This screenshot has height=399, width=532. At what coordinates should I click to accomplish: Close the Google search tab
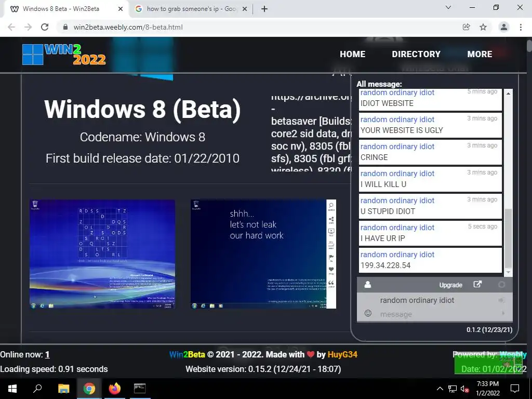click(x=245, y=9)
